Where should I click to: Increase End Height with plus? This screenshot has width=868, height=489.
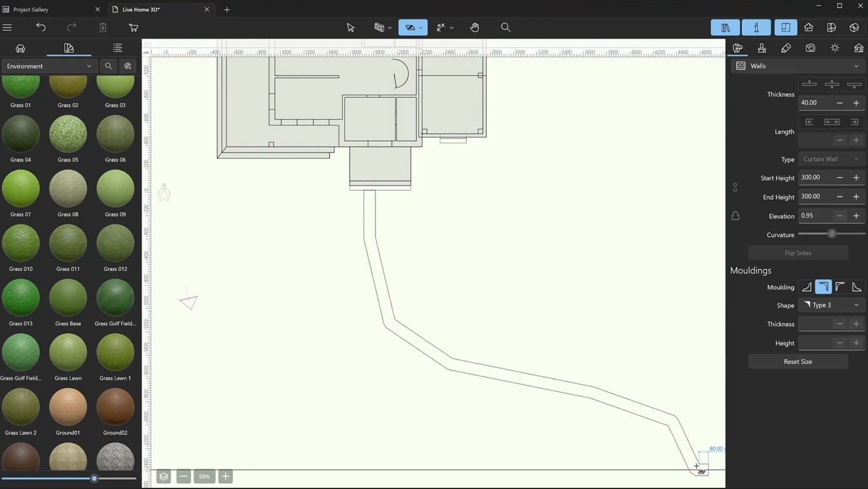(856, 197)
